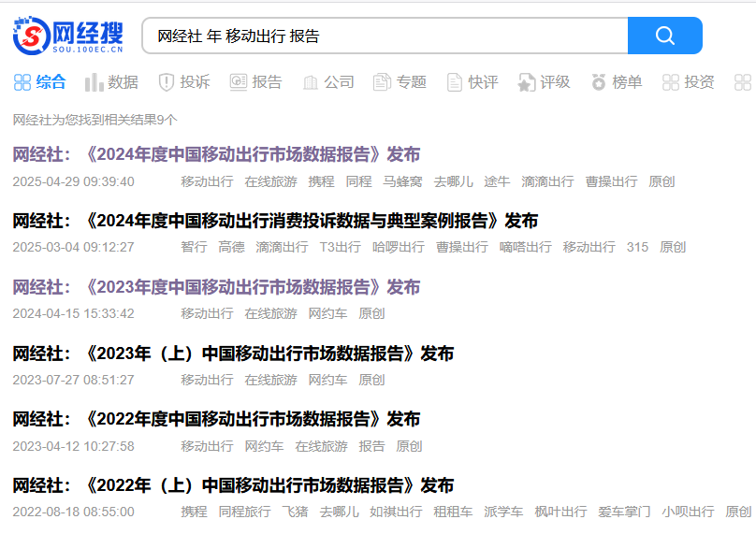The height and width of the screenshot is (534, 756).
Task: Go to the 评级 tab
Action: (555, 82)
